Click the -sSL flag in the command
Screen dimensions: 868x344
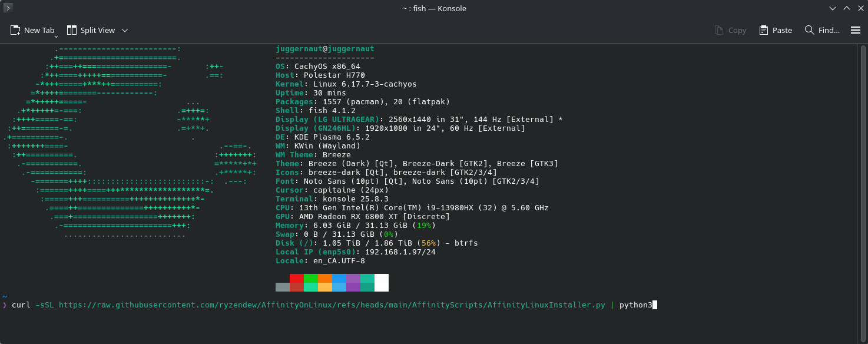click(x=45, y=305)
